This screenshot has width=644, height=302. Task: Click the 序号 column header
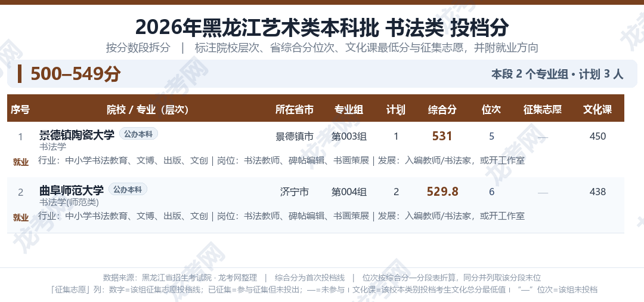[x=20, y=109]
